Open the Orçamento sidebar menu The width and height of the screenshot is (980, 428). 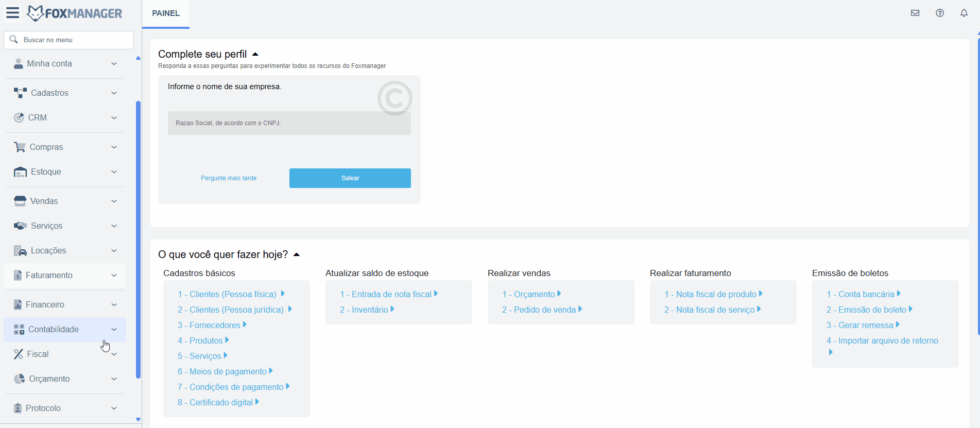click(65, 379)
